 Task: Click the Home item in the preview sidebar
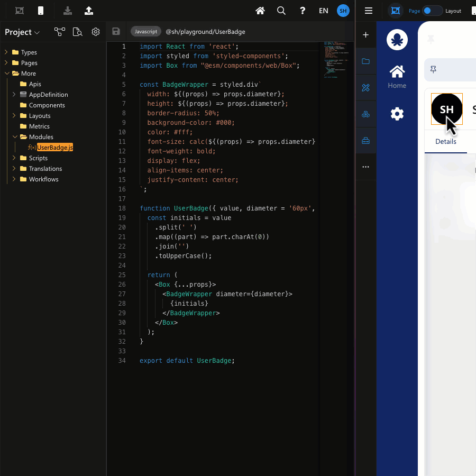click(x=397, y=77)
